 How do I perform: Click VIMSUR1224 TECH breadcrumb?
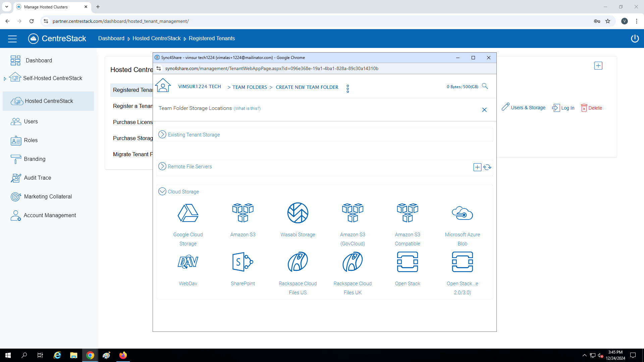(x=200, y=86)
